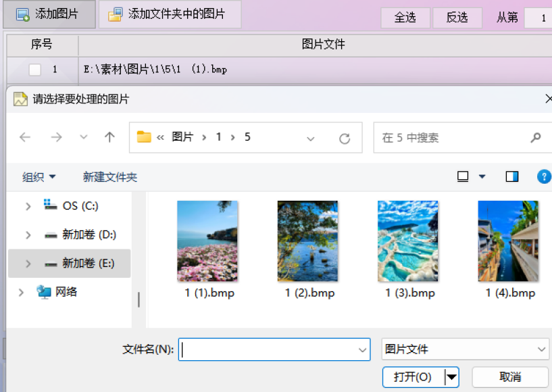Click the 图片文件 column header
Image resolution: width=552 pixels, height=392 pixels.
pos(323,45)
